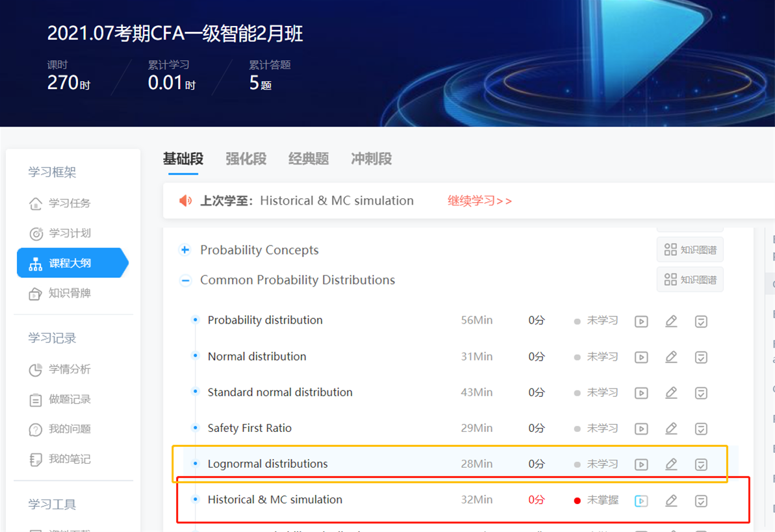Image resolution: width=775 pixels, height=532 pixels.
Task: Open 学情分析 in the sidebar
Action: coord(60,370)
